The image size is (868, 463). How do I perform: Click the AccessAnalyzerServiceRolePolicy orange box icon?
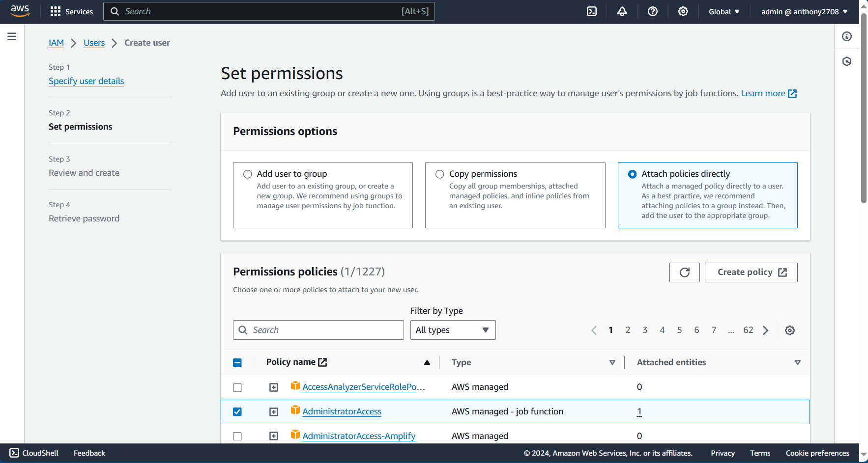pyautogui.click(x=295, y=386)
